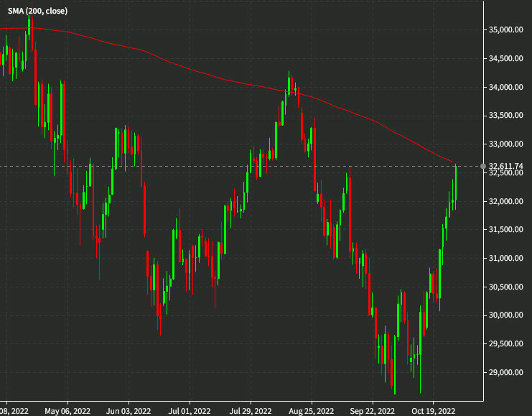Click the 30,500.00 price axis label

(x=505, y=287)
